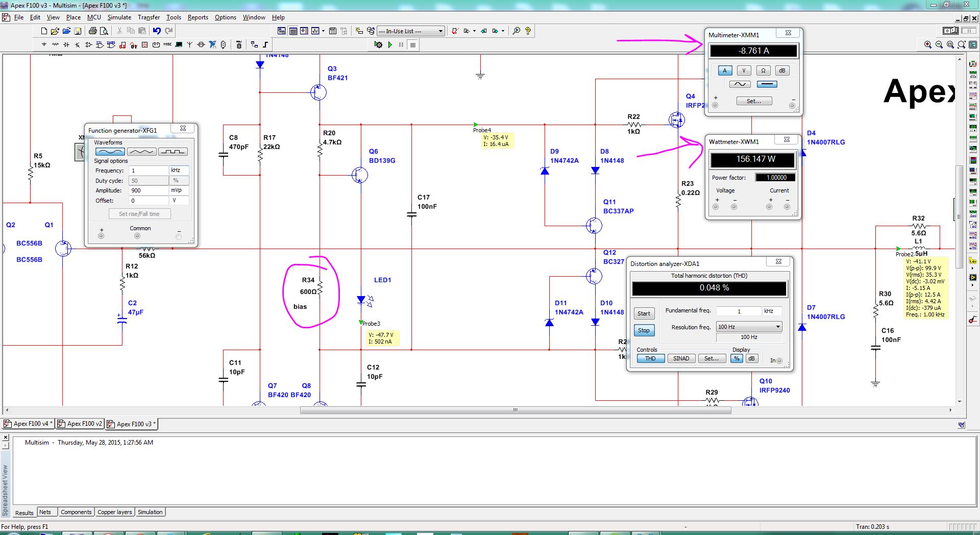Viewport: 980px width, 535px height.
Task: Click Amplitude input field showing 900
Action: pos(149,190)
